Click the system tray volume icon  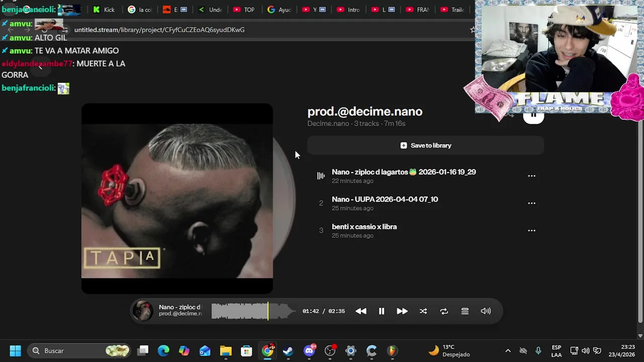click(x=586, y=351)
